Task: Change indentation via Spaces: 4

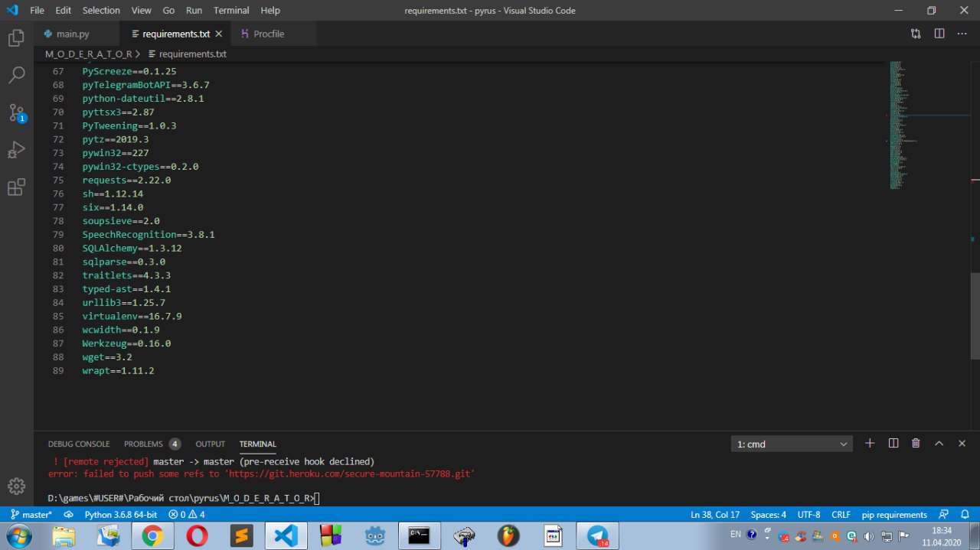Action: (x=768, y=515)
